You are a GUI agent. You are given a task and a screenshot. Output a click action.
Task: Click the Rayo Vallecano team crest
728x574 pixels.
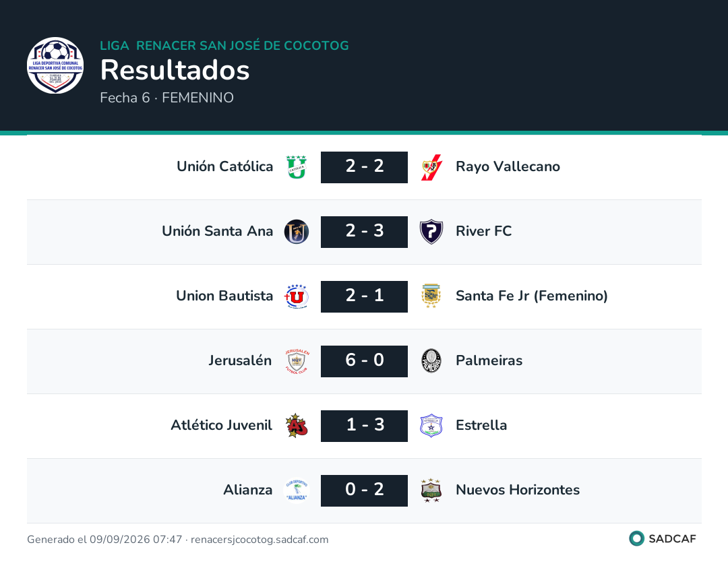tap(431, 167)
